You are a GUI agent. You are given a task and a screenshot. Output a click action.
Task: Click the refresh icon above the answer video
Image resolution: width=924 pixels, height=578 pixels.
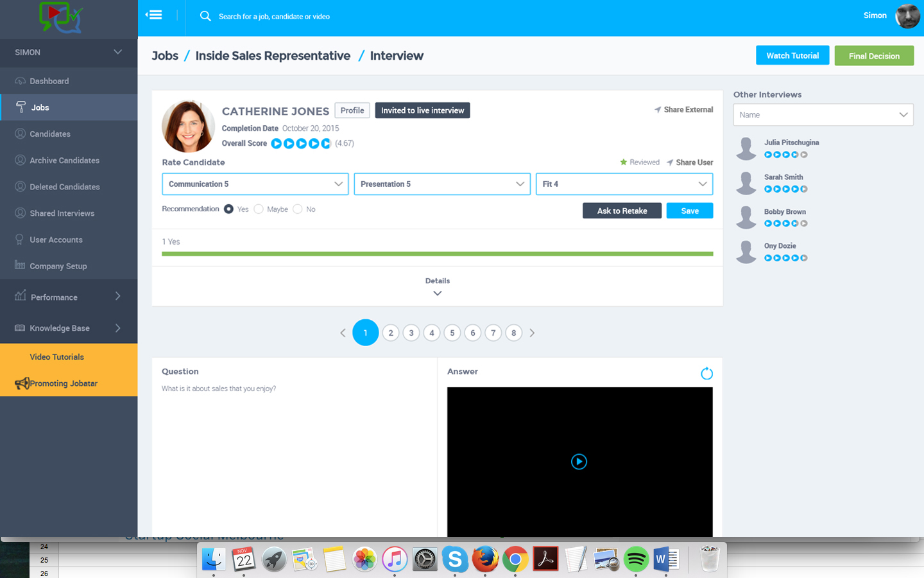pyautogui.click(x=706, y=373)
